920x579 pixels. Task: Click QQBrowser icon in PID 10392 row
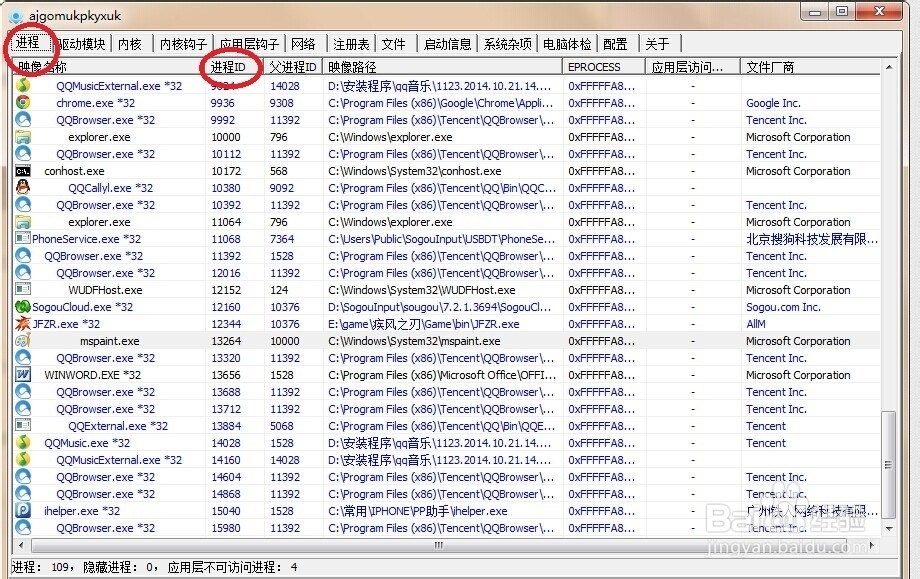click(23, 205)
